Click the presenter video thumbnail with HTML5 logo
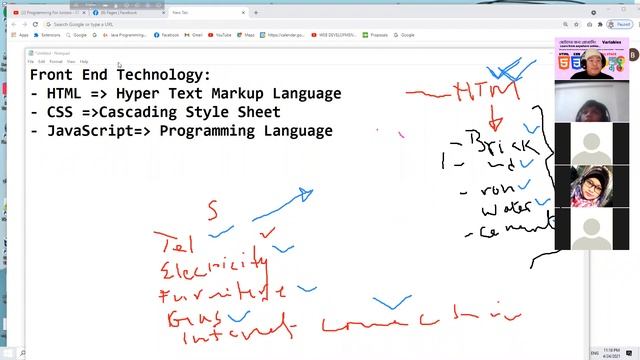The image size is (640, 360). click(591, 58)
